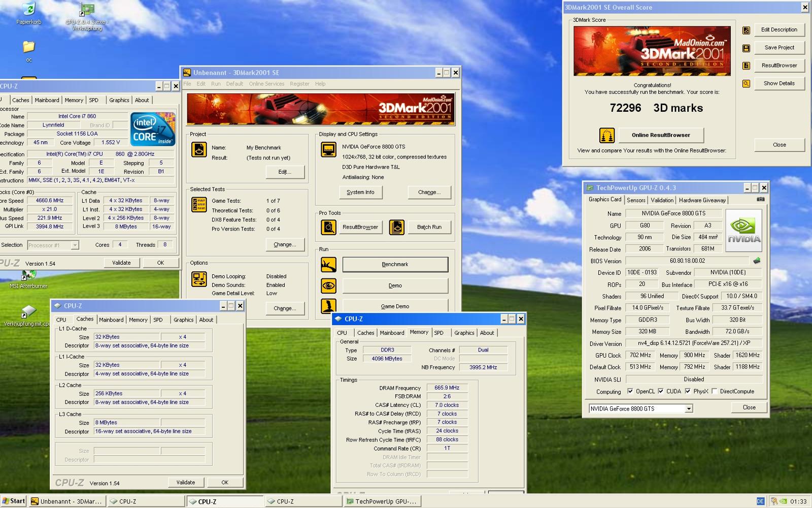Image resolution: width=812 pixels, height=508 pixels.
Task: Click the Core Speed value 4660.6 MHz
Action: click(50, 200)
